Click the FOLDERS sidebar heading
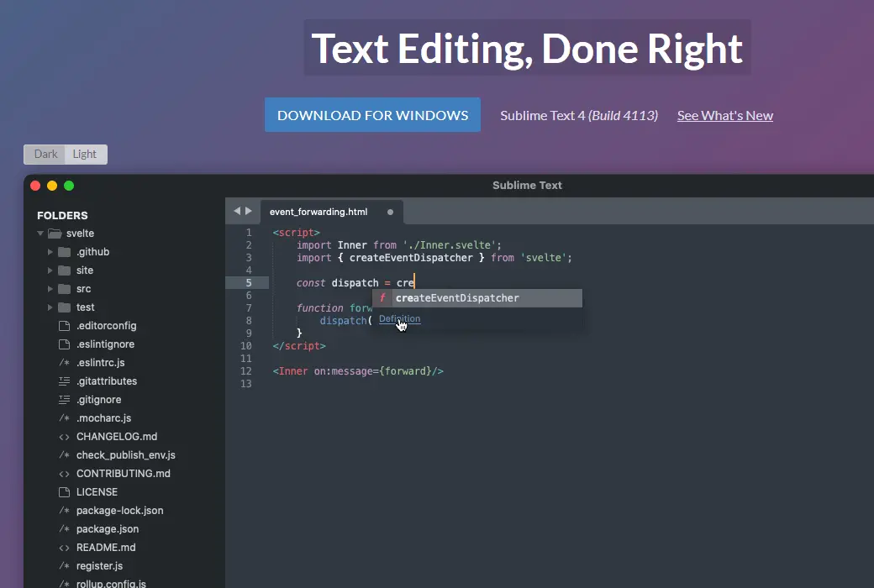This screenshot has width=874, height=588. [62, 216]
